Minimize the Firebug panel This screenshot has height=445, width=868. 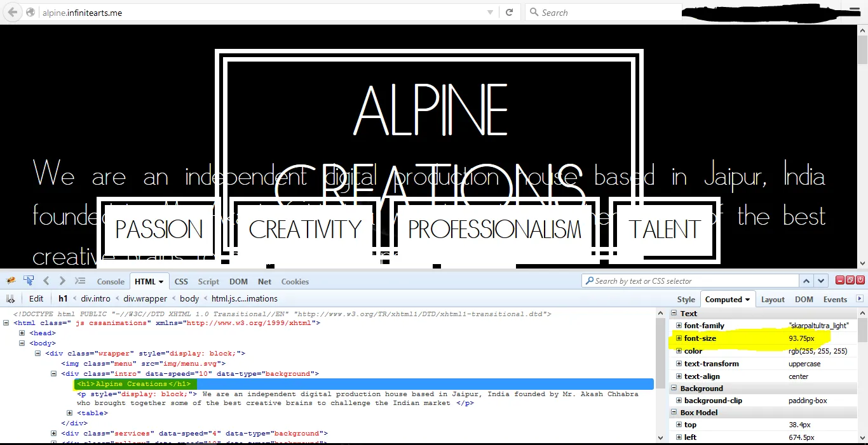pos(840,280)
